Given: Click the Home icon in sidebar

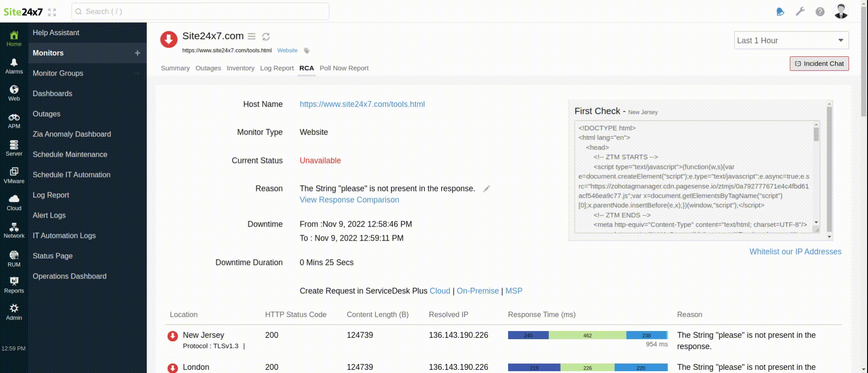Looking at the screenshot, I should coord(14,35).
